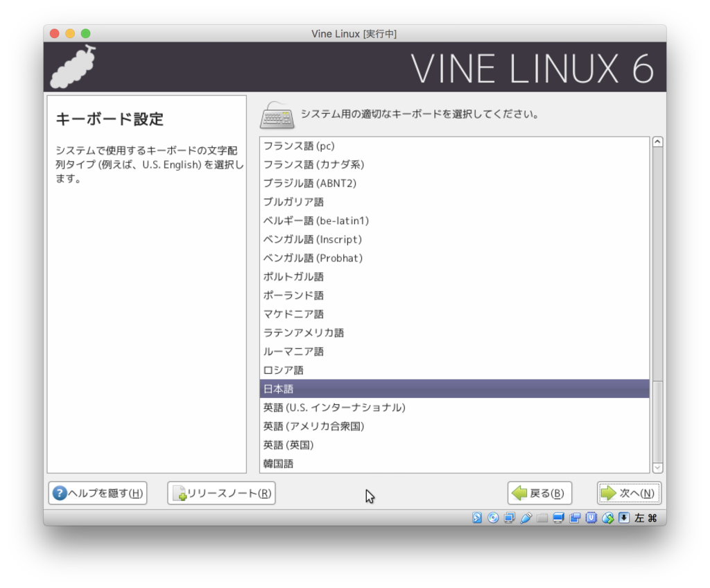Image resolution: width=710 pixels, height=588 pixels.
Task: Select ロシア語 keyboard
Action: 455,370
